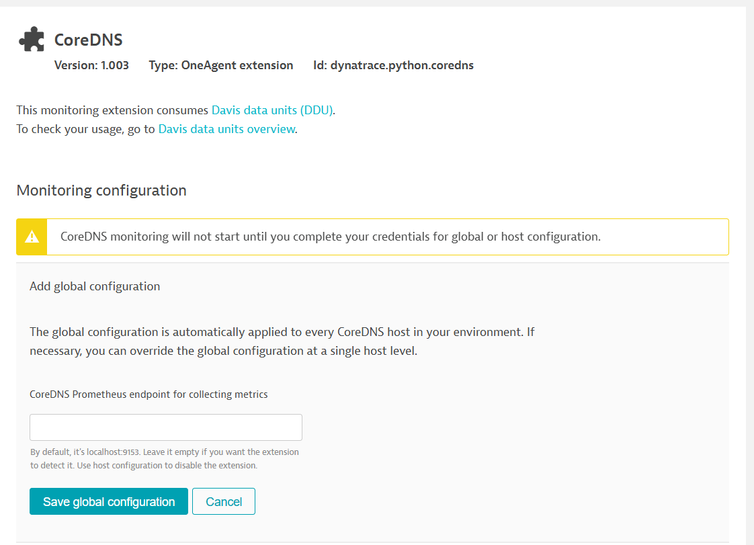Click the CoreDNS extension title
Viewport: 754px width, 545px height.
click(88, 40)
